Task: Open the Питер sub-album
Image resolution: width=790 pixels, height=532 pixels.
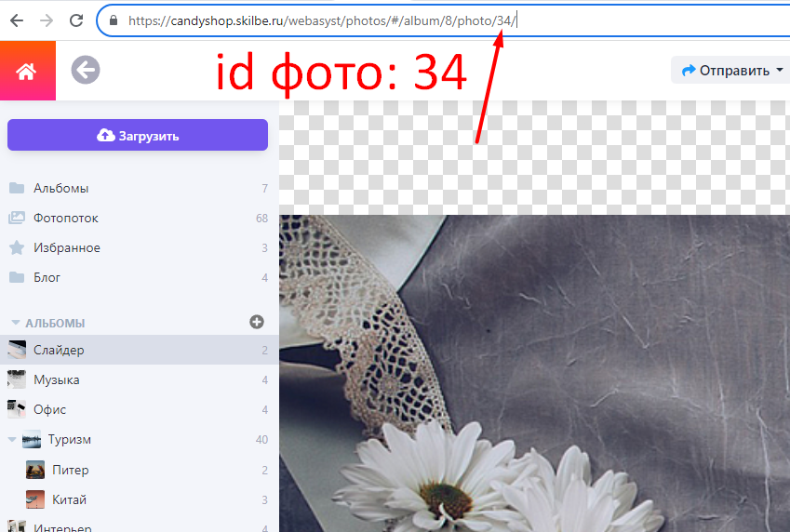Action: tap(70, 470)
